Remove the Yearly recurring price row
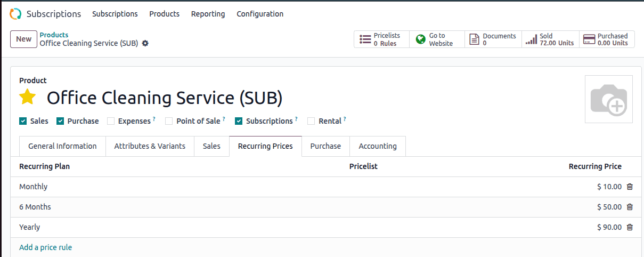The image size is (644, 257). coord(630,227)
